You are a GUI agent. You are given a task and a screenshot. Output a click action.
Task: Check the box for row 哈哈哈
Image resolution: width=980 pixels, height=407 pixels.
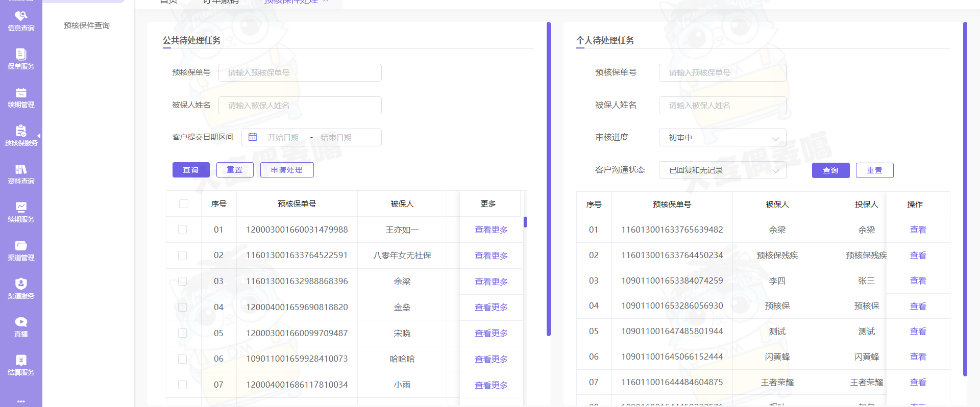[182, 359]
